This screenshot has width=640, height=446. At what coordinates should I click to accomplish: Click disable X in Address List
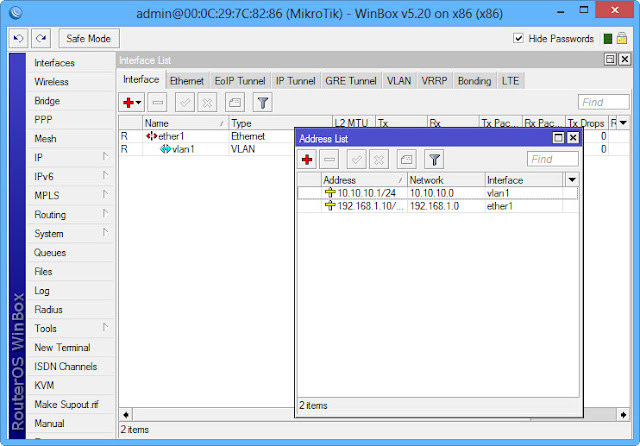[379, 160]
